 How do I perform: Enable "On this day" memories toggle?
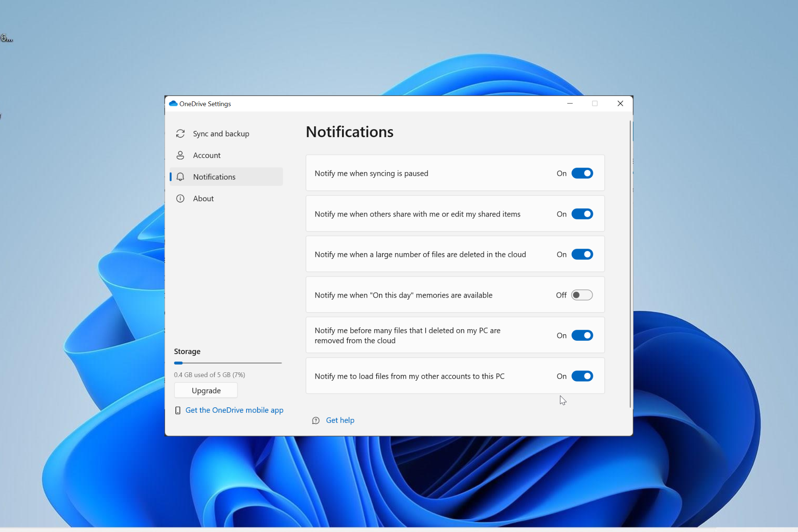[582, 295]
